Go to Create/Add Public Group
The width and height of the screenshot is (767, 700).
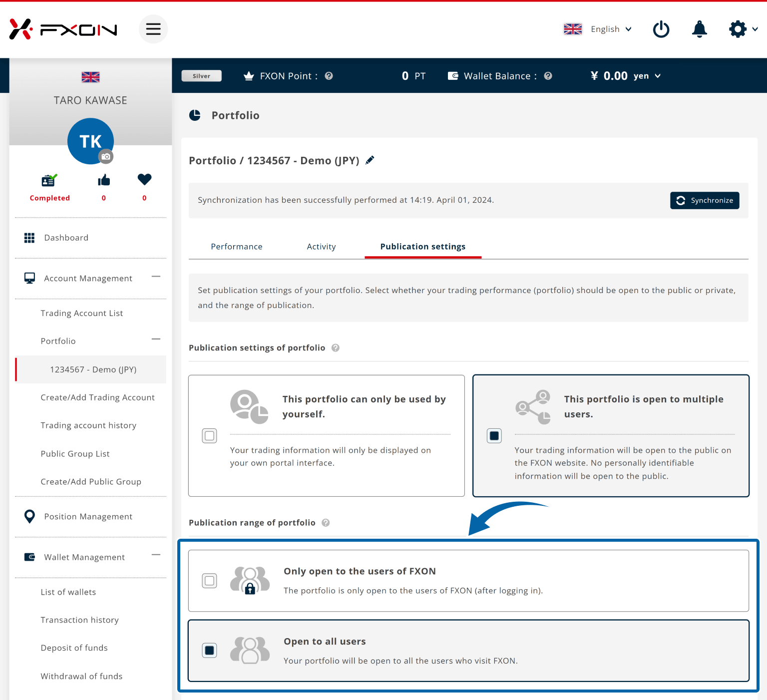(91, 482)
